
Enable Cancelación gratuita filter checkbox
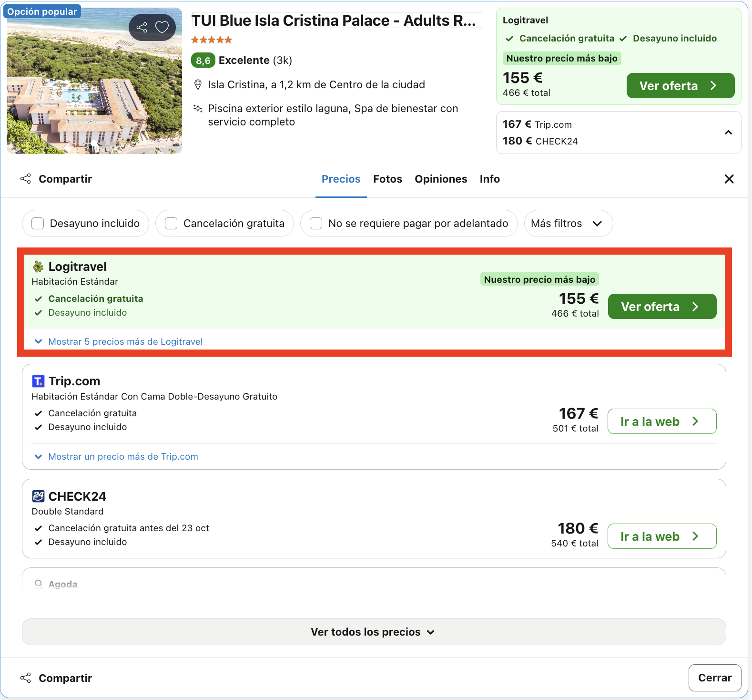coord(171,223)
